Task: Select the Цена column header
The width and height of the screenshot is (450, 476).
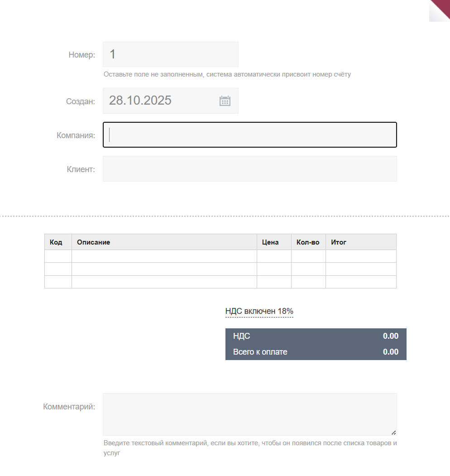Action: tap(271, 242)
